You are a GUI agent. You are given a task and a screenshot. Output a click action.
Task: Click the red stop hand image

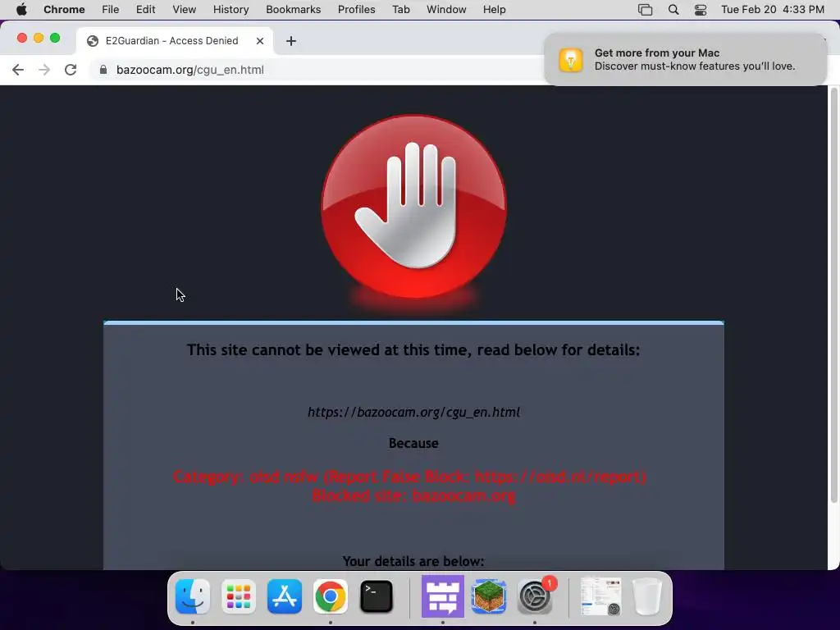413,206
